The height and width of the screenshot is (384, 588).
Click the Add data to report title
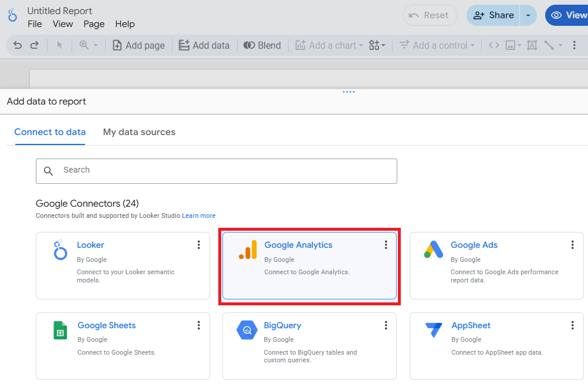coord(46,102)
